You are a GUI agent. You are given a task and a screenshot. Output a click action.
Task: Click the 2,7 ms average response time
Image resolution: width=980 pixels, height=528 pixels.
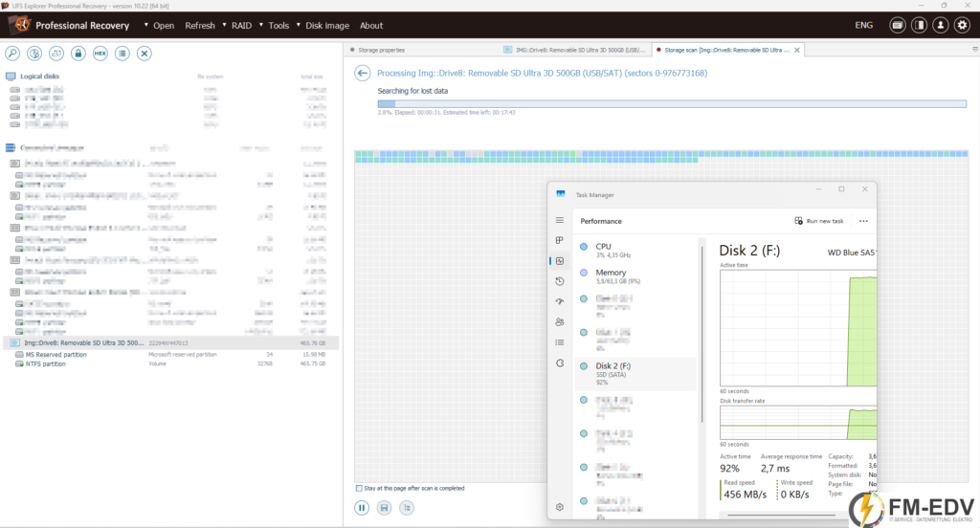click(x=775, y=468)
